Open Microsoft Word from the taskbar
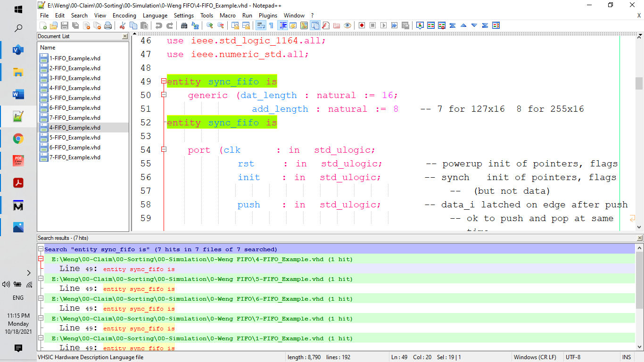Viewport: 644px width, 362px height. tap(18, 94)
